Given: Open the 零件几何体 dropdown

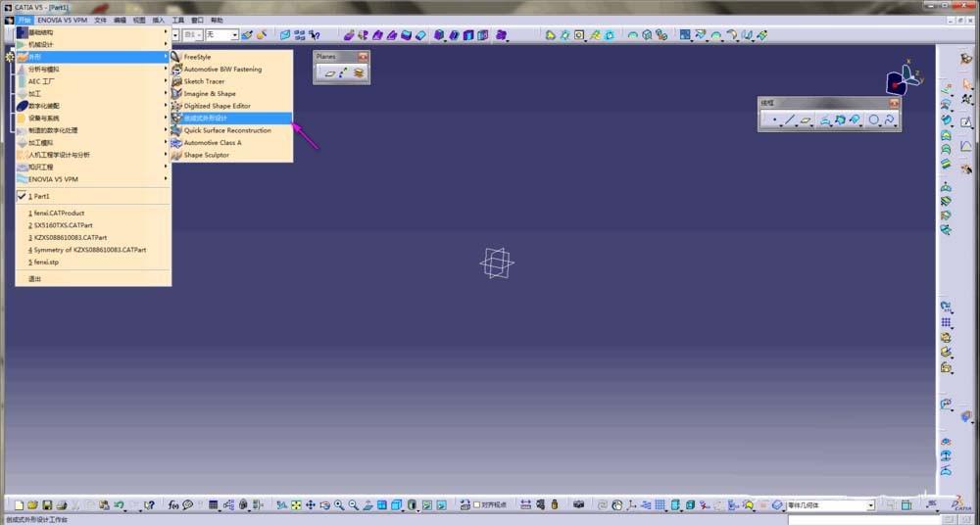Looking at the screenshot, I should click(869, 505).
